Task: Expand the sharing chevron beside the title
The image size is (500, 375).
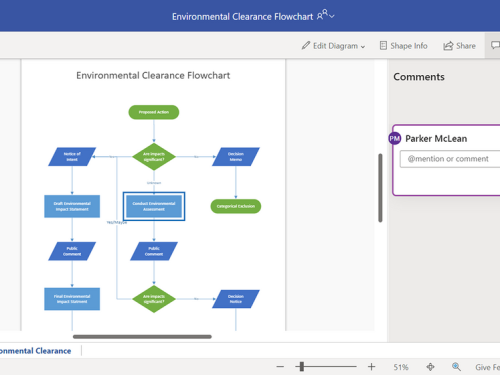Action: (x=332, y=16)
